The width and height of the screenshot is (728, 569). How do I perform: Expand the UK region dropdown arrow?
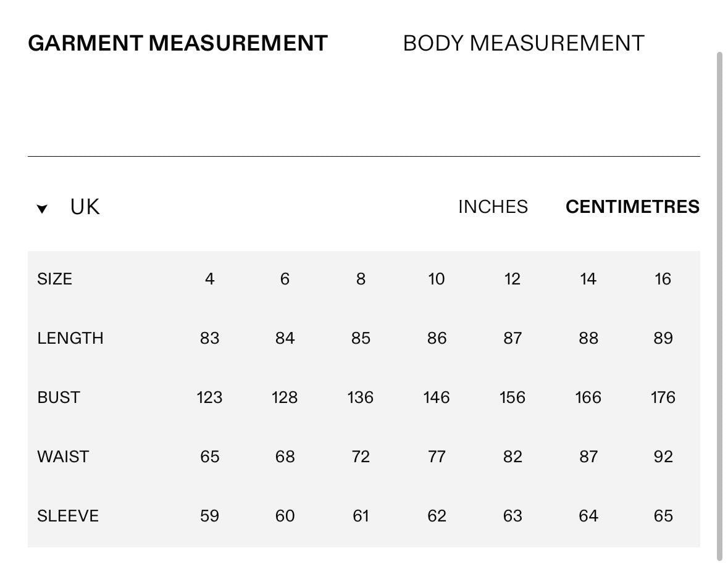pyautogui.click(x=42, y=209)
